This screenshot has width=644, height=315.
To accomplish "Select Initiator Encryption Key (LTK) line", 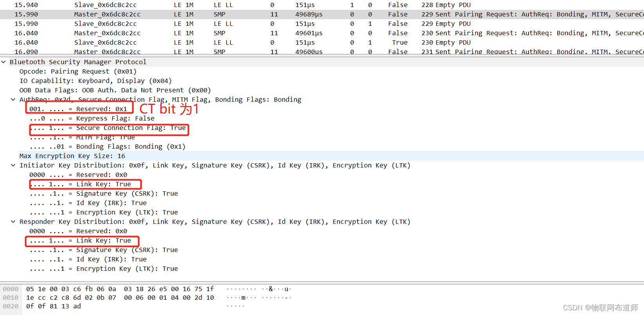I will pyautogui.click(x=104, y=212).
